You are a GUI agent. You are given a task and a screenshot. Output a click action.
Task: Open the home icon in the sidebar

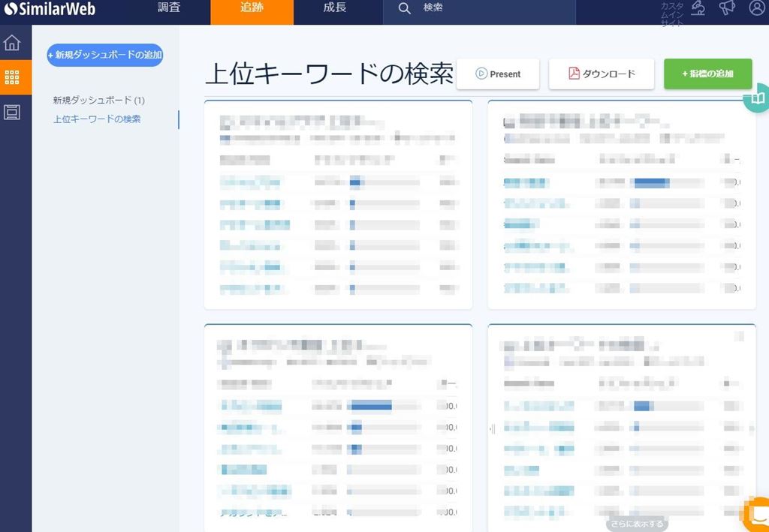pos(12,43)
